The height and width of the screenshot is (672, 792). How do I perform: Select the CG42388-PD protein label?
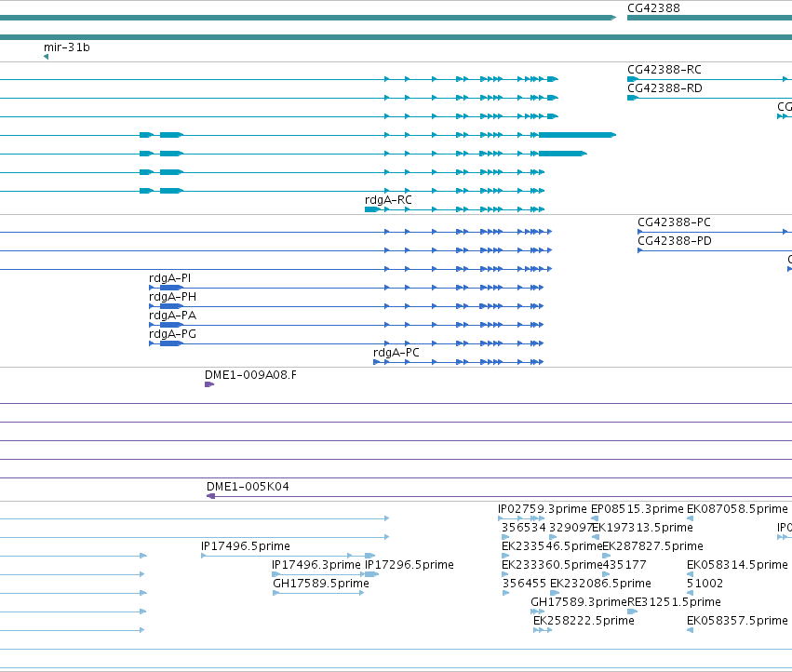pyautogui.click(x=675, y=240)
